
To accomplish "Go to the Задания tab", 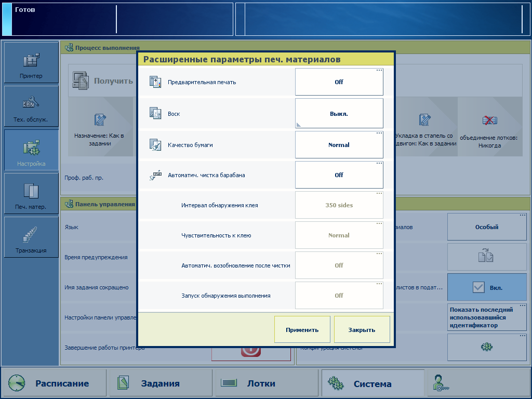I will pyautogui.click(x=160, y=383).
